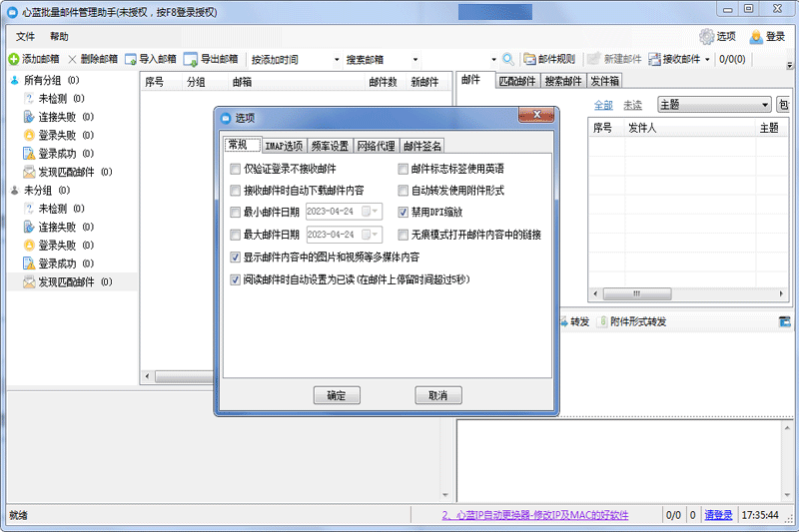Screen dimensions: 799x532
Task: Click the 导入邮箱 (import mailbox) icon
Action: click(x=130, y=59)
